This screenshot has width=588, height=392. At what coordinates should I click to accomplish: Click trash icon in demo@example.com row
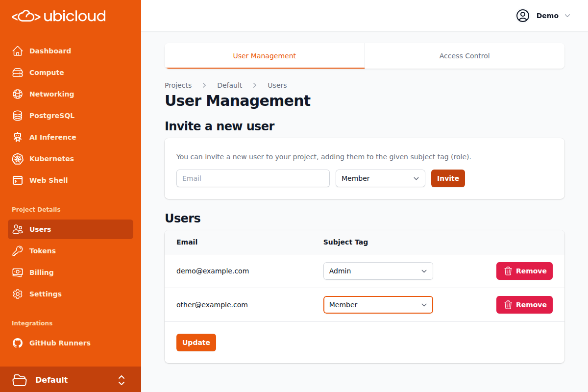[x=508, y=271]
